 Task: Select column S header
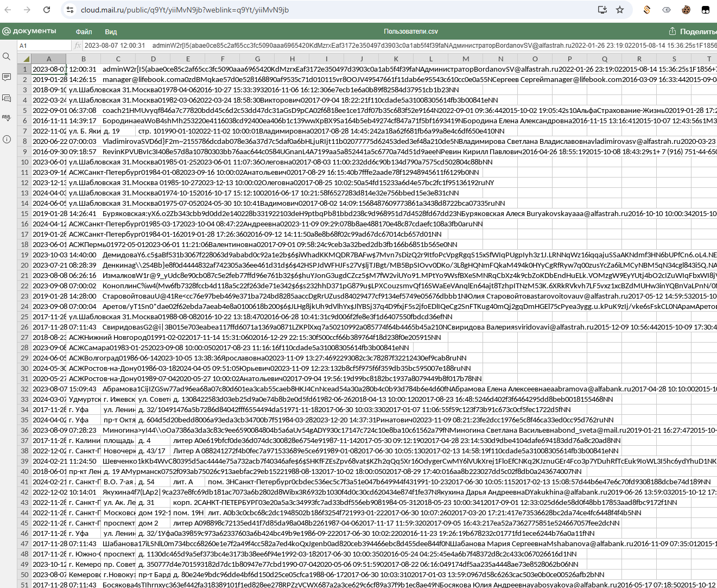click(674, 59)
